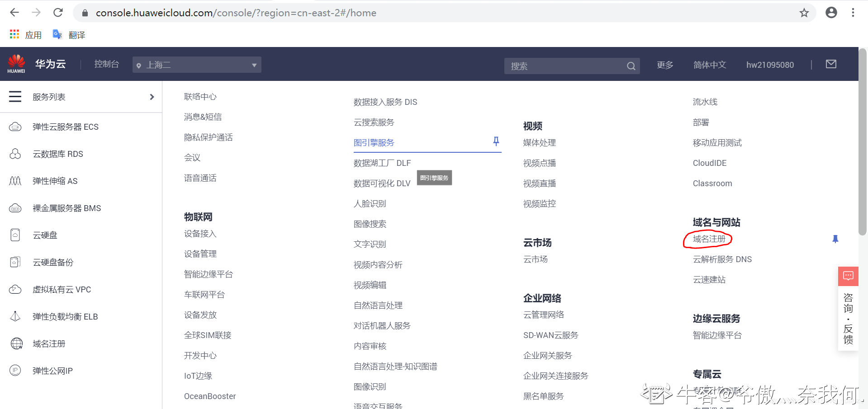Screen dimensions: 868x409
Task: Open 视频直播 service
Action: 540,183
